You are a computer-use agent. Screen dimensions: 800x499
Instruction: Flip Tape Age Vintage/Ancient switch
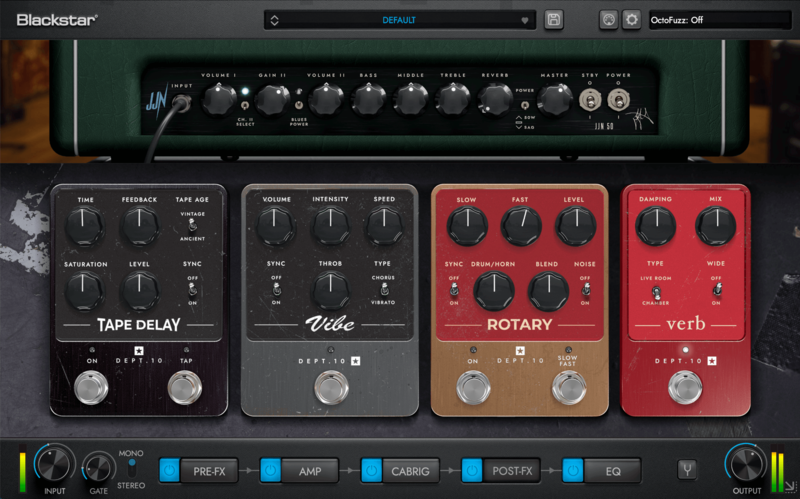coord(192,225)
